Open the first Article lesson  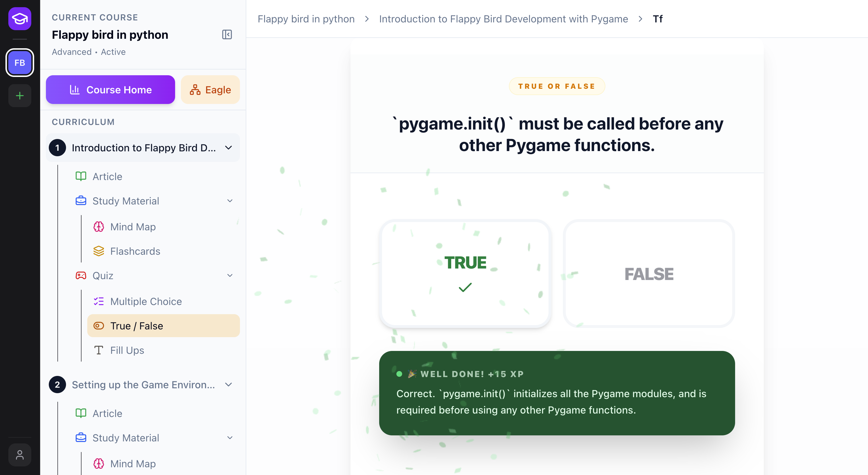click(x=107, y=177)
